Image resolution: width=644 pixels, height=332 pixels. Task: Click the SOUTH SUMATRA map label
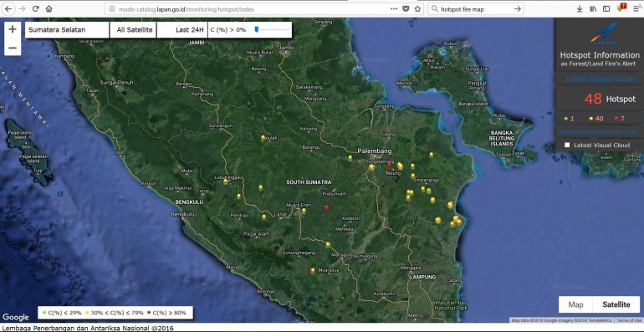[x=309, y=182]
